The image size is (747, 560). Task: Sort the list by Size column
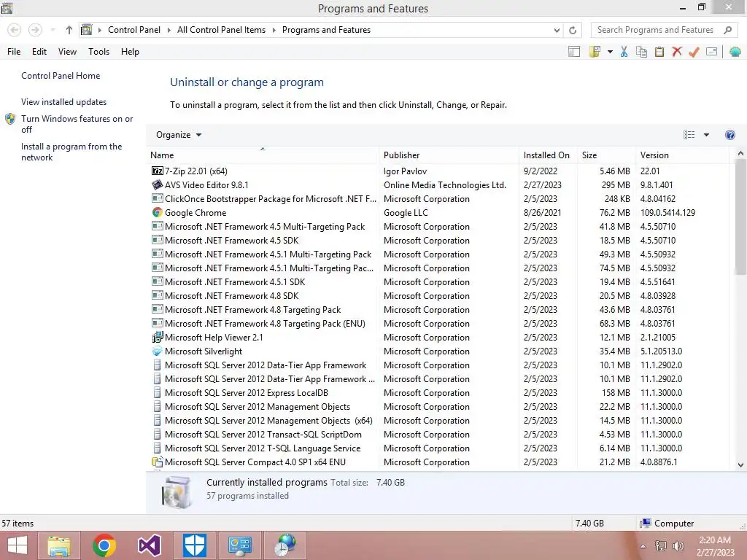click(605, 155)
